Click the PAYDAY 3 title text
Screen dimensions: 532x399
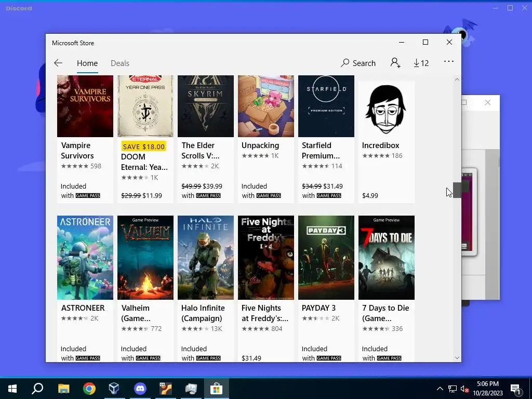pos(318,308)
